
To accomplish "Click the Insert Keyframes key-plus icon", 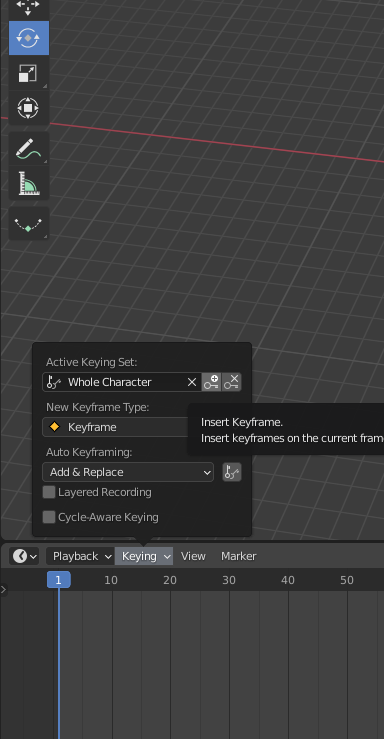I will (x=212, y=382).
